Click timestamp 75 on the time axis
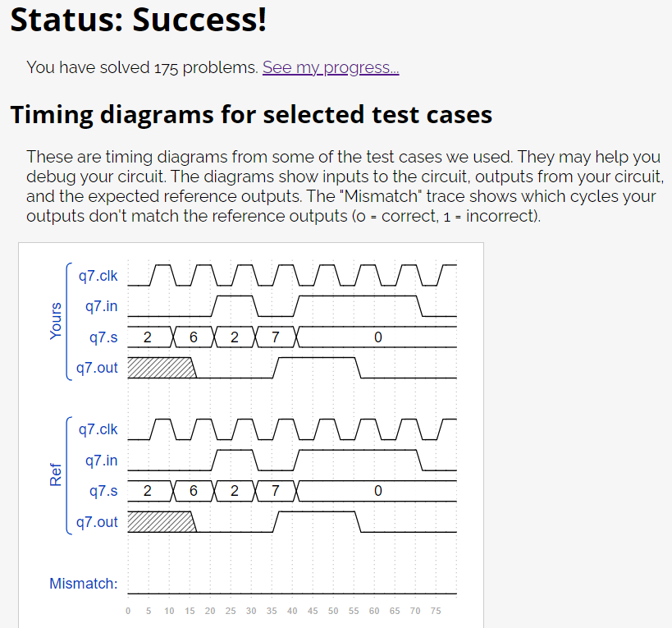Screen dimensions: 672x628 coord(436,611)
